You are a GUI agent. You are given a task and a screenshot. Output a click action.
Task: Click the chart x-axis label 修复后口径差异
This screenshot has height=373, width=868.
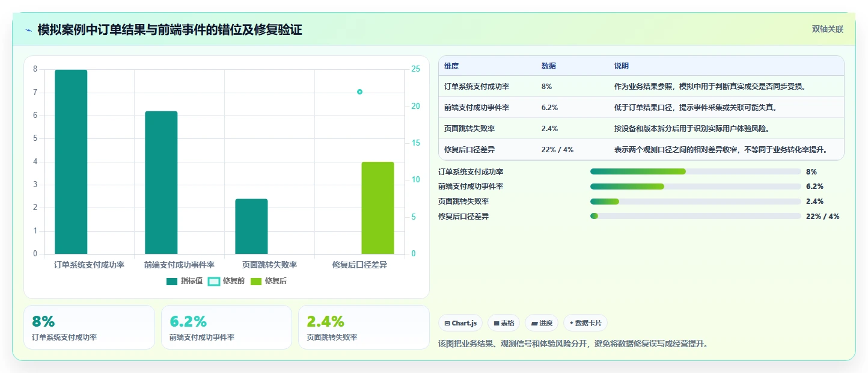[x=359, y=265]
